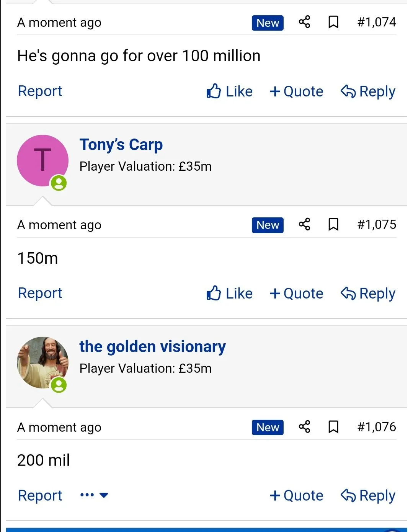Bookmark post #1,074
Image resolution: width=408 pixels, height=532 pixels.
pyautogui.click(x=333, y=22)
